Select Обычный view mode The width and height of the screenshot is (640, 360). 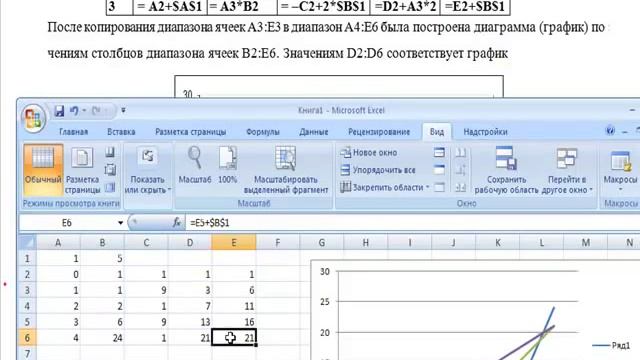(x=43, y=170)
